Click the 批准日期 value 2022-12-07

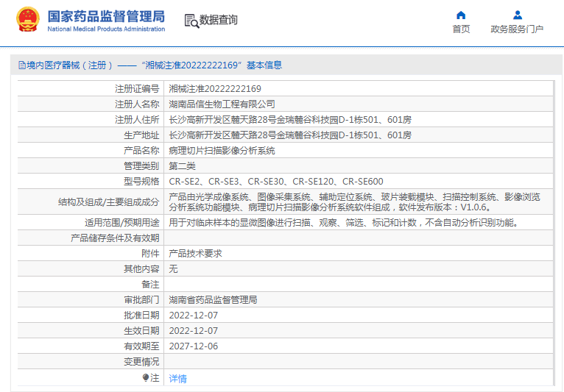coord(194,315)
